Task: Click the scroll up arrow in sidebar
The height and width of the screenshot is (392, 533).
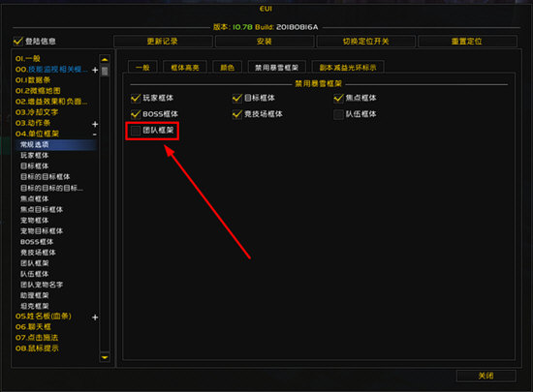Action: 105,59
